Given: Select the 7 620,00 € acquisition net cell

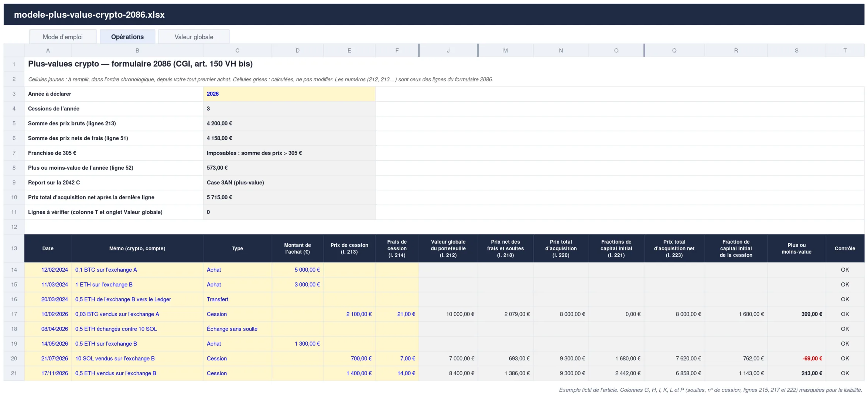Looking at the screenshot, I should 674,359.
